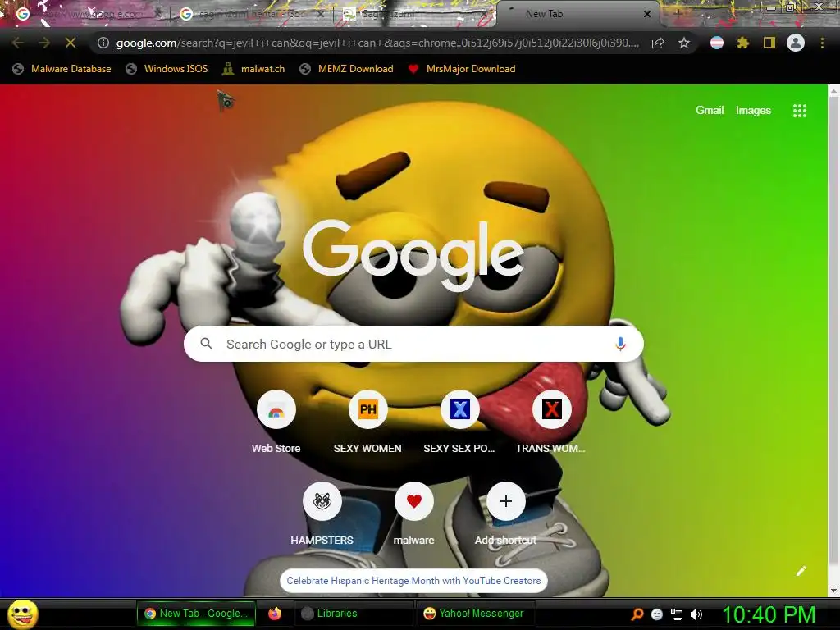Start voice search with the microphone
The height and width of the screenshot is (630, 840).
pyautogui.click(x=620, y=344)
